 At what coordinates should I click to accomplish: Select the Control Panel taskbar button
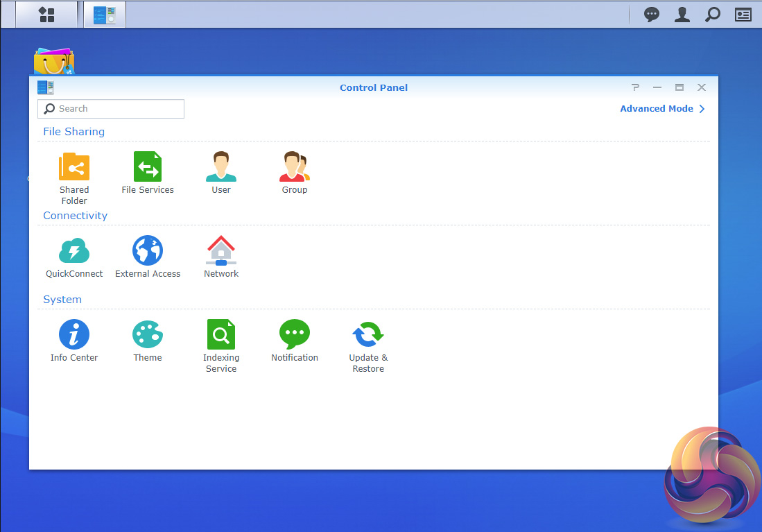(x=105, y=15)
